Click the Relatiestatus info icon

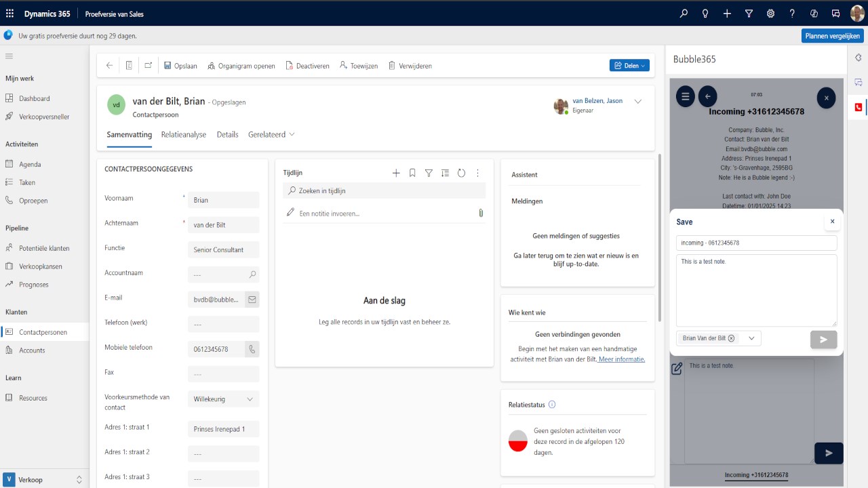pyautogui.click(x=552, y=405)
